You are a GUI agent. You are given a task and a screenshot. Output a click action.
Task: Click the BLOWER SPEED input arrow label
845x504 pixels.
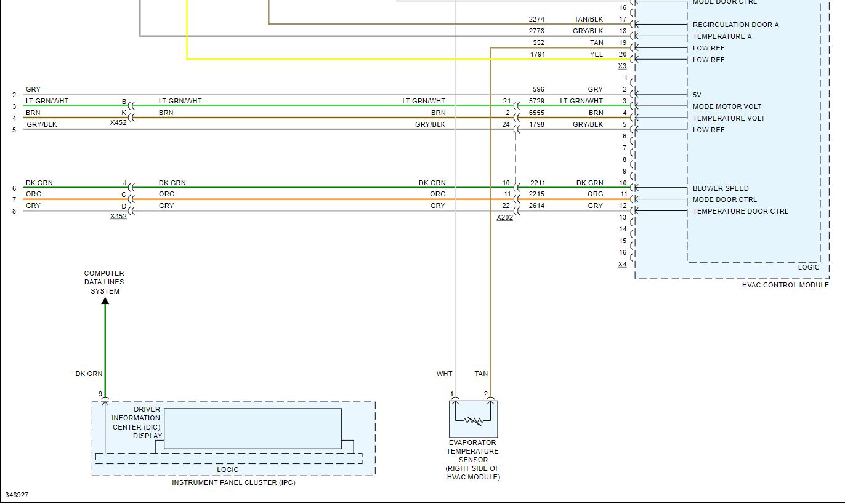[721, 188]
